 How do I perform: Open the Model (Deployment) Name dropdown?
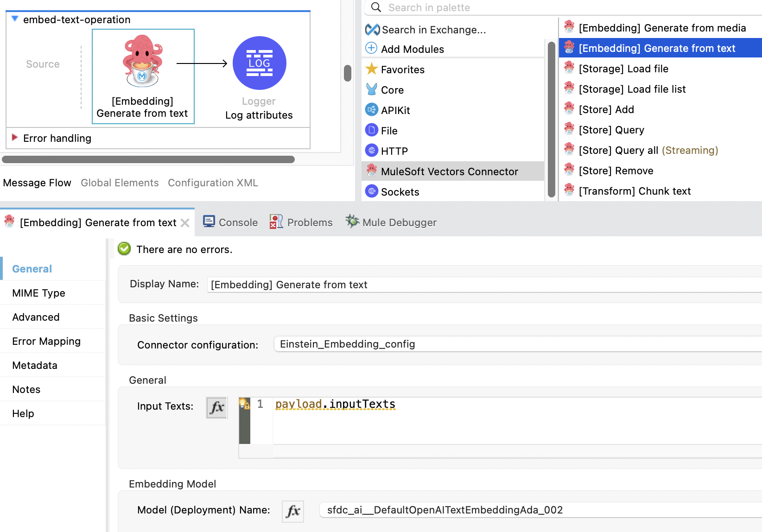pos(541,510)
